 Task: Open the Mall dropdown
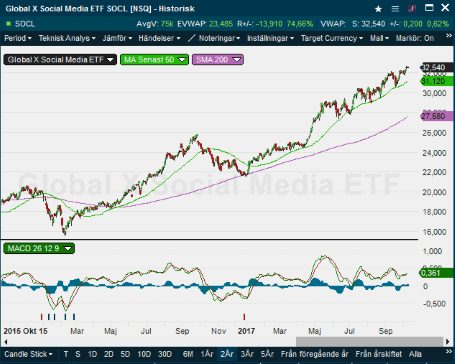pyautogui.click(x=379, y=38)
